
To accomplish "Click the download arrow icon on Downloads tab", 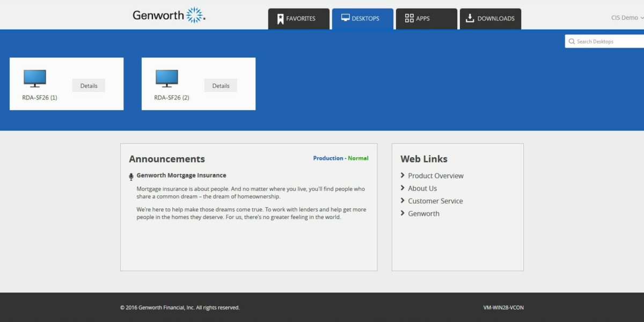I will [470, 18].
